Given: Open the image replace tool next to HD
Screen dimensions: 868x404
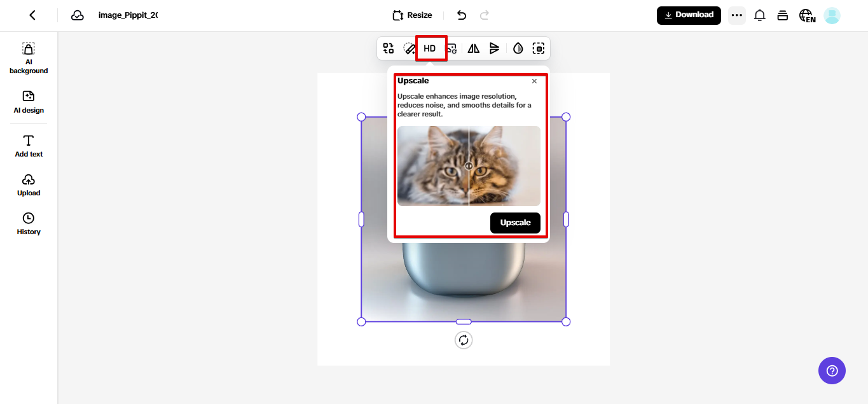Looking at the screenshot, I should pos(451,48).
